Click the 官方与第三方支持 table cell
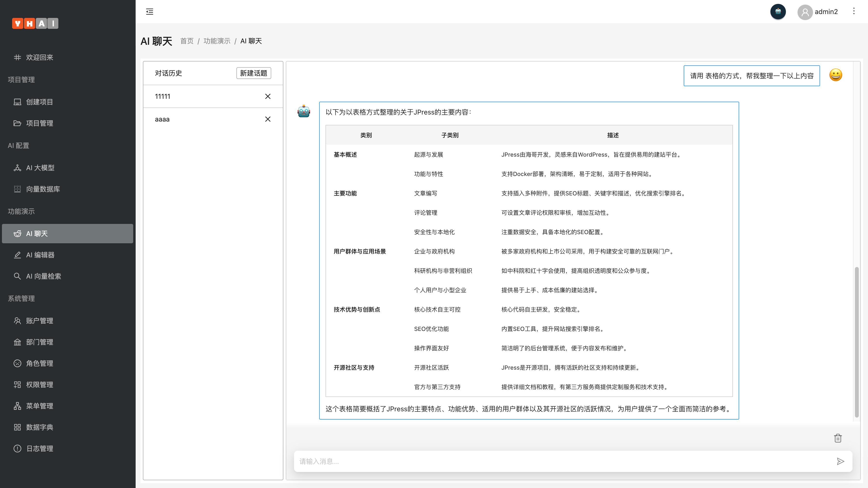Screen dimensions: 868x488 pos(437,387)
